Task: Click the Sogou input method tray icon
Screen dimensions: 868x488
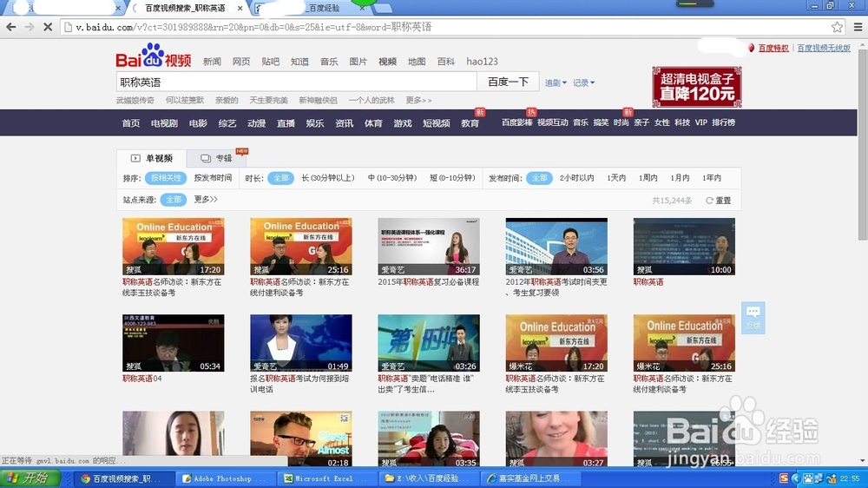Action: tap(784, 478)
